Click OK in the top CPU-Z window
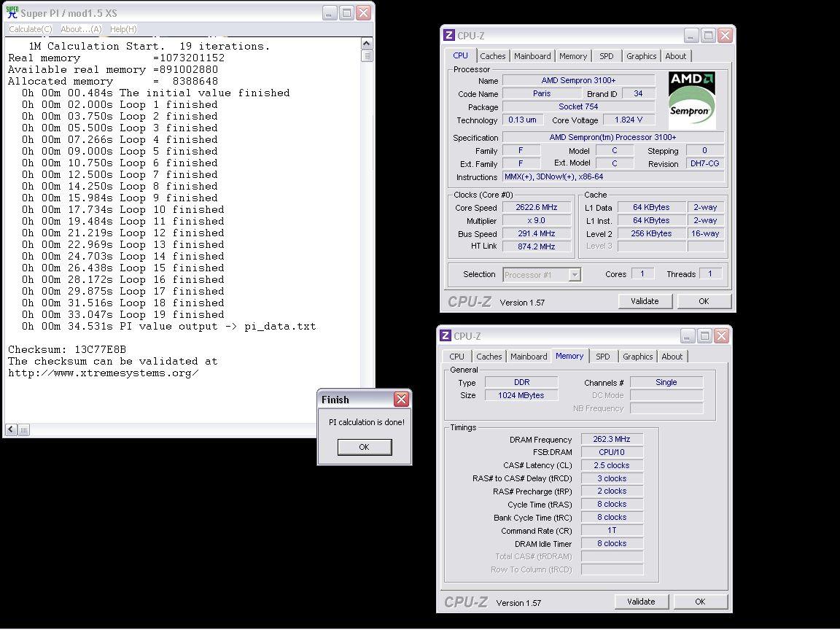Viewport: 840px width, 630px height. click(704, 301)
